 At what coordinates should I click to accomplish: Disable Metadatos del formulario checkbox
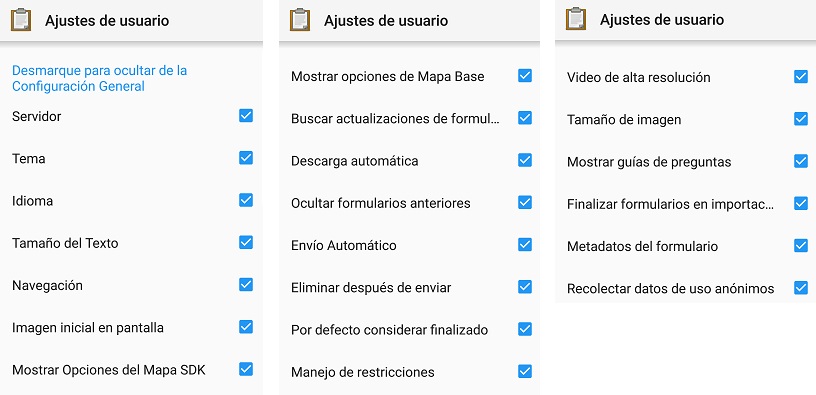tap(801, 245)
